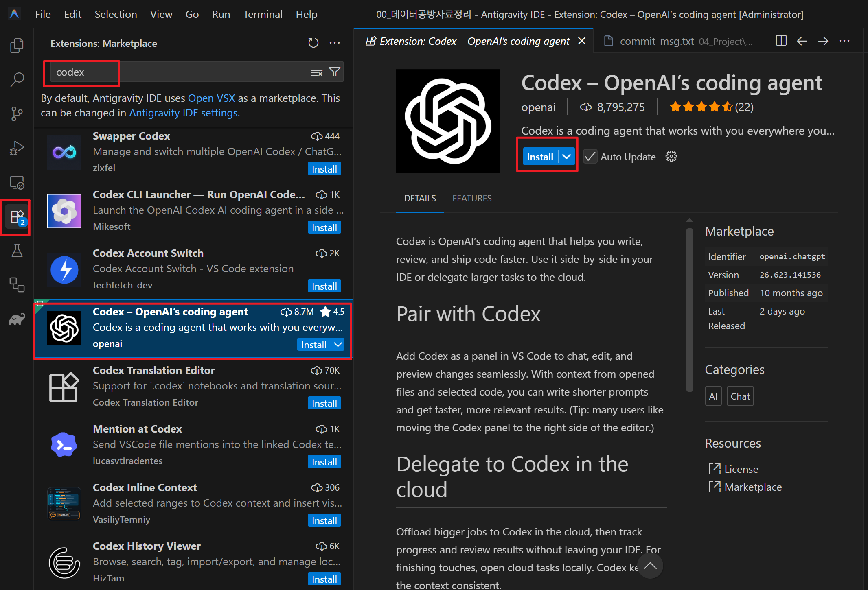
Task: Clear extensions search results
Action: 316,72
